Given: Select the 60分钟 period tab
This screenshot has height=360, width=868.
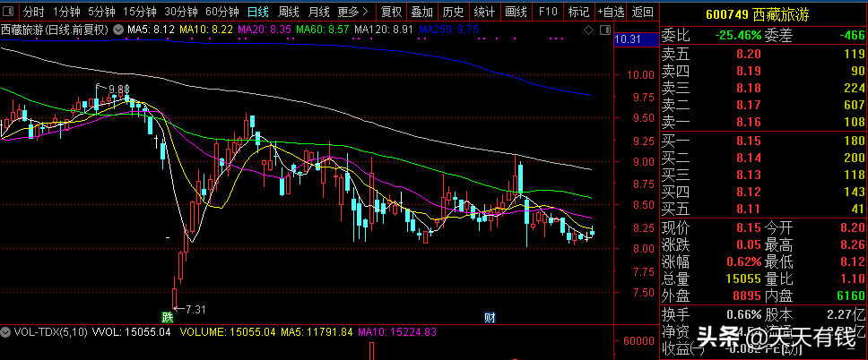Looking at the screenshot, I should click(222, 11).
